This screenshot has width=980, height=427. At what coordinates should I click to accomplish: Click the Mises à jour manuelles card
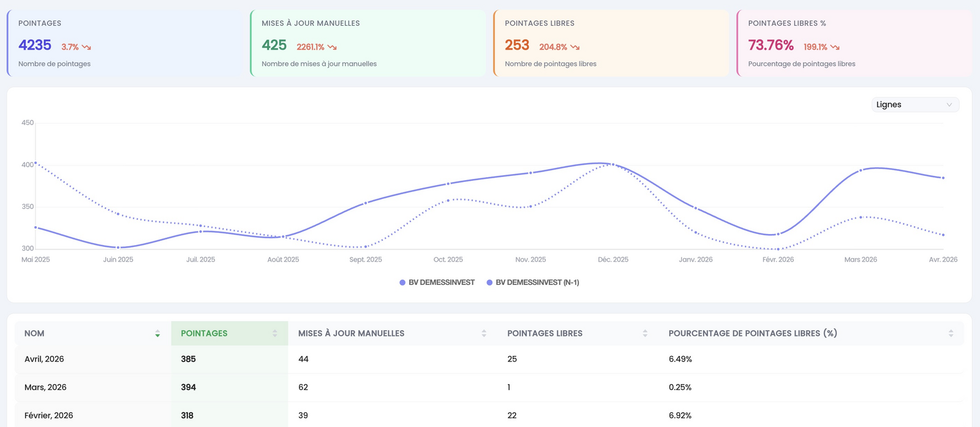[367, 43]
